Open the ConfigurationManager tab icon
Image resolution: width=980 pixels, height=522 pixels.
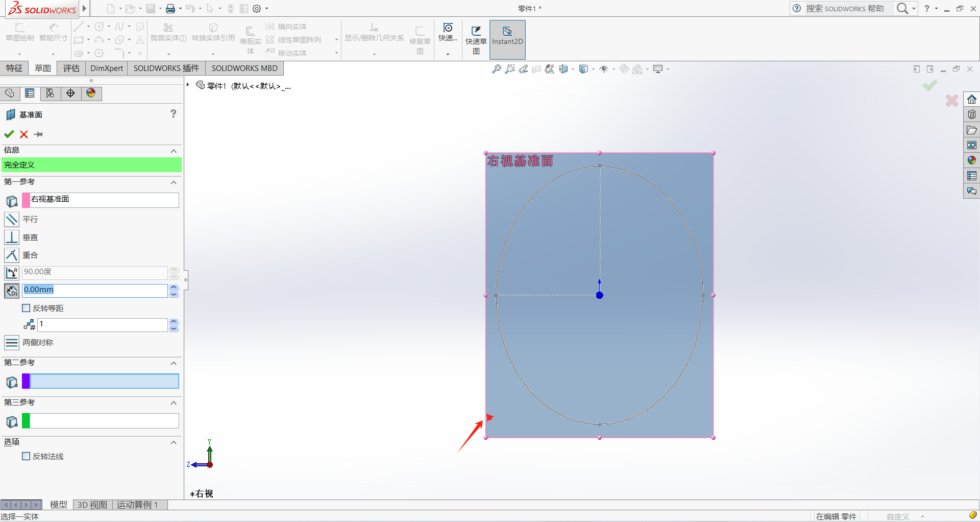tap(50, 93)
